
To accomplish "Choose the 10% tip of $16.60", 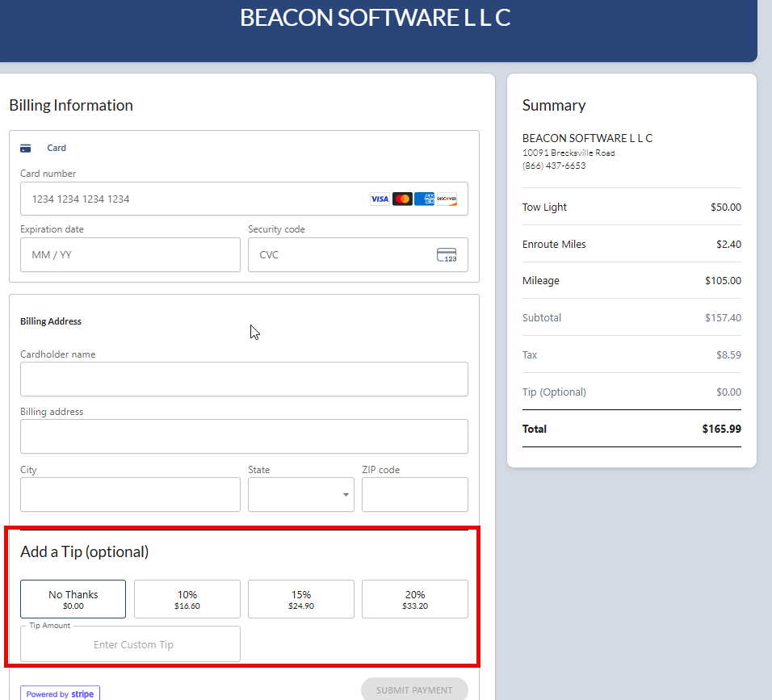I will [x=187, y=599].
